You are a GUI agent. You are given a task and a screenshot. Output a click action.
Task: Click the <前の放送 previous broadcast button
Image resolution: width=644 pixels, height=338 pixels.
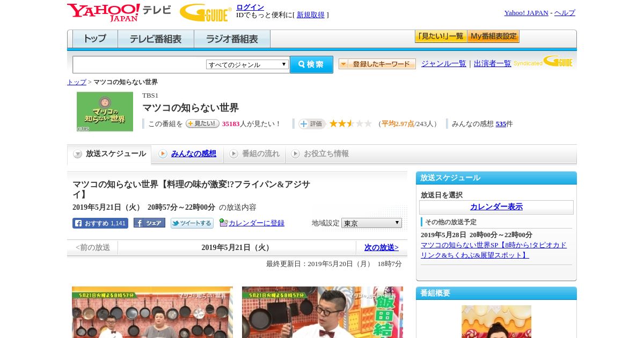(92, 247)
